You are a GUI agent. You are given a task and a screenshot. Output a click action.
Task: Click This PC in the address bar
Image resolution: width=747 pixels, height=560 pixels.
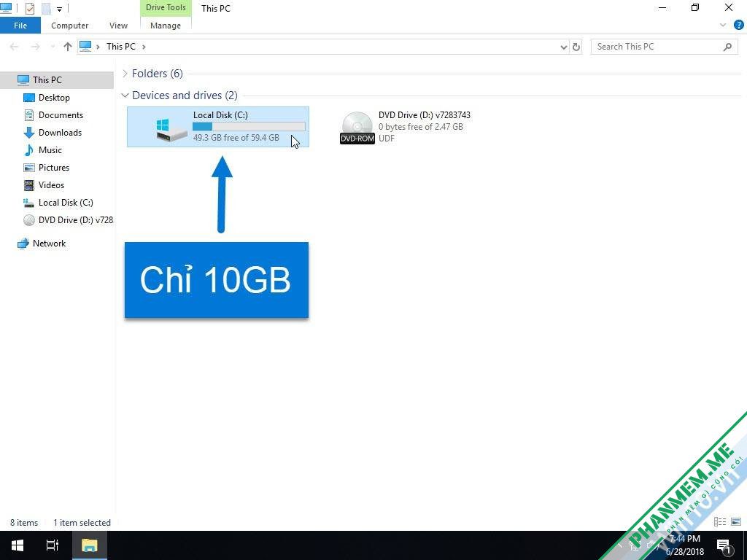tap(120, 47)
